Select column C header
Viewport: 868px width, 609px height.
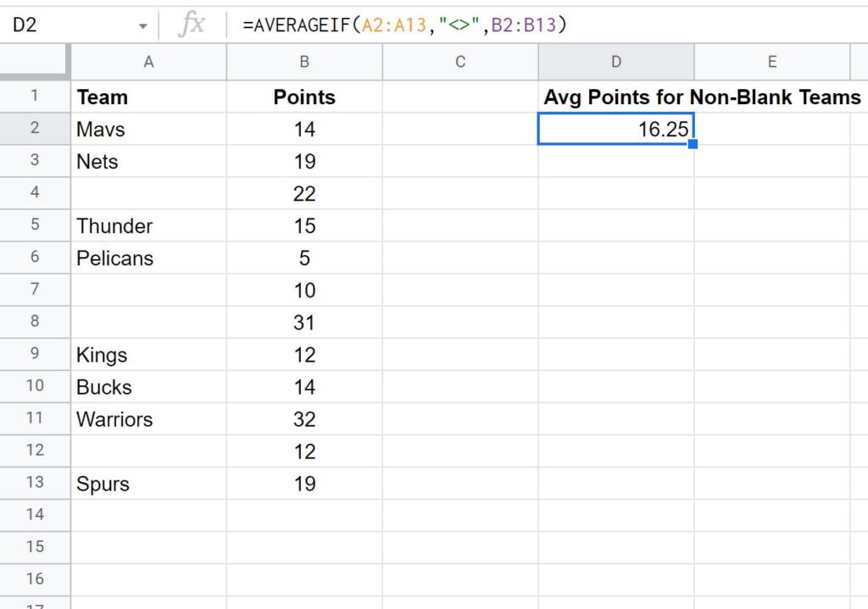(460, 62)
